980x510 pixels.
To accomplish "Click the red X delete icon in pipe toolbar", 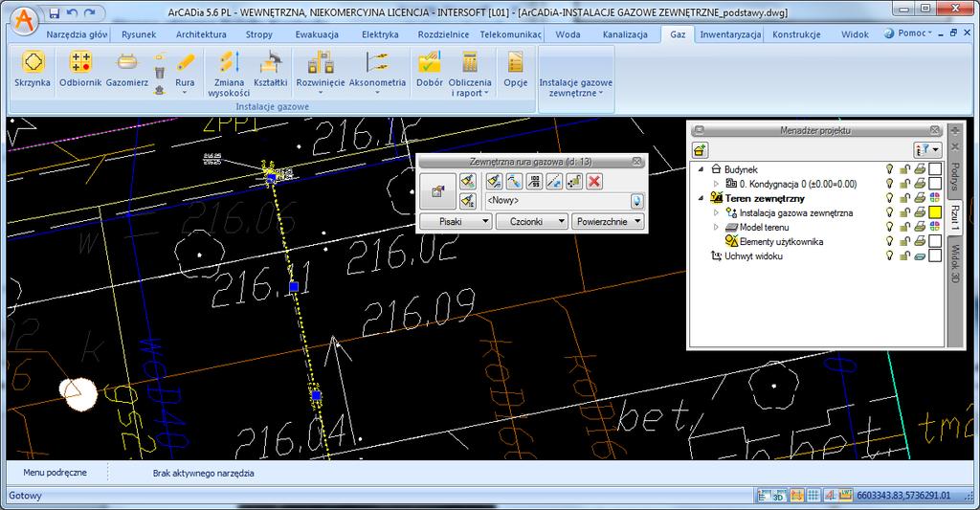I will [594, 182].
